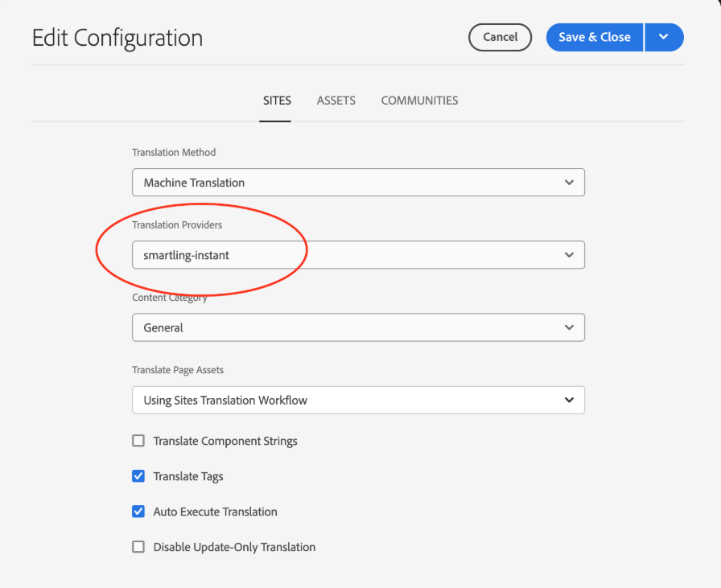Switch to the Communities tab

coord(419,101)
